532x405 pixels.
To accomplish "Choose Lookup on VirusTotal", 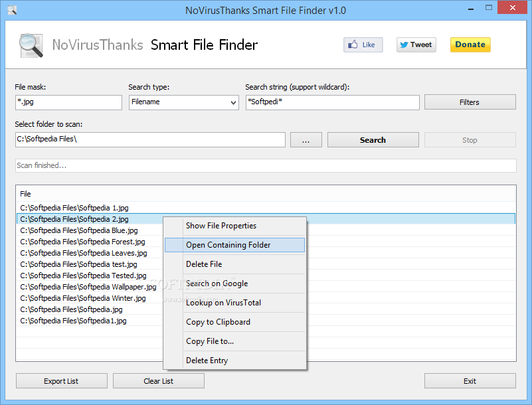I will point(235,303).
